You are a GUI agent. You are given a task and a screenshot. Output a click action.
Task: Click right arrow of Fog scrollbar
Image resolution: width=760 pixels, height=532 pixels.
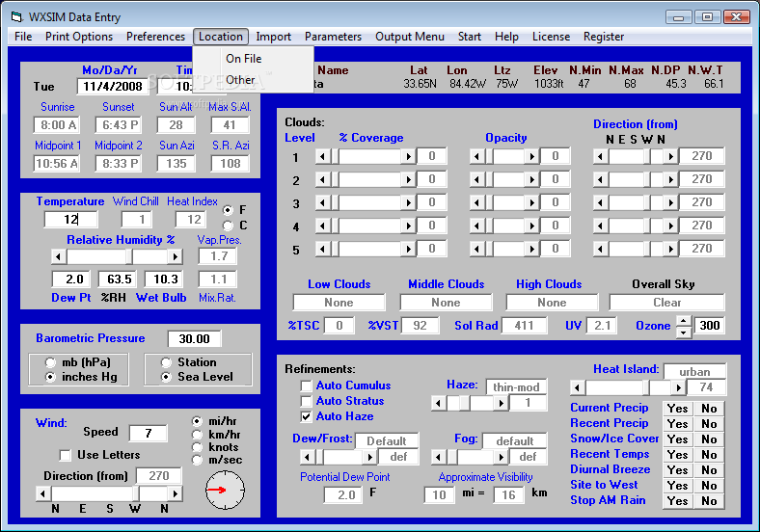[502, 457]
